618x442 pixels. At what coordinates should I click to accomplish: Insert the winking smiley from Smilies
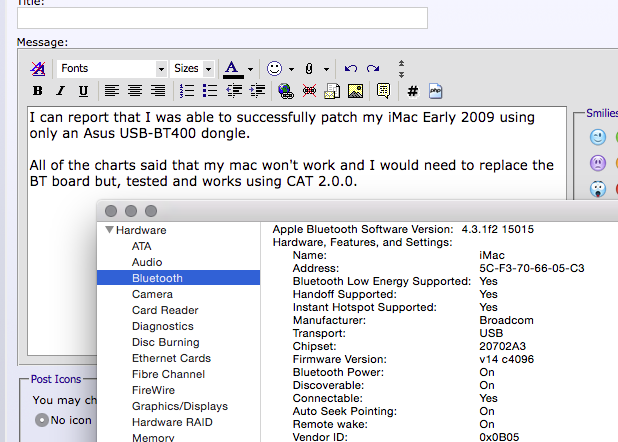pyautogui.click(x=598, y=137)
